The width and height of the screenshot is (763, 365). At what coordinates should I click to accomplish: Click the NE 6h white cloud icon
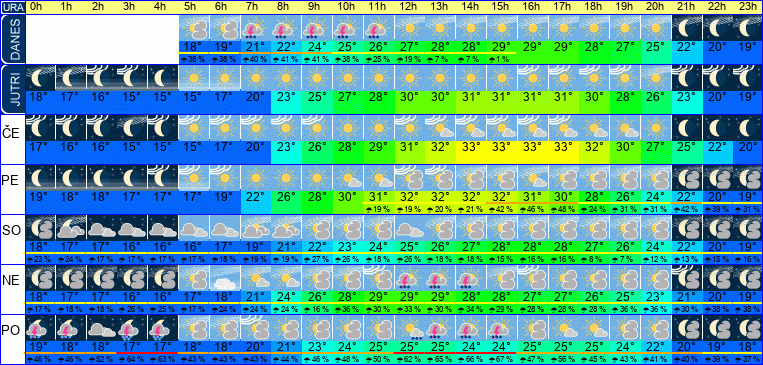[225, 278]
